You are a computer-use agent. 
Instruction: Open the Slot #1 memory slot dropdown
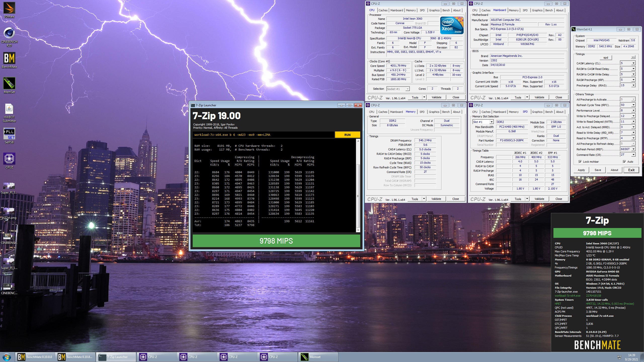coord(491,122)
